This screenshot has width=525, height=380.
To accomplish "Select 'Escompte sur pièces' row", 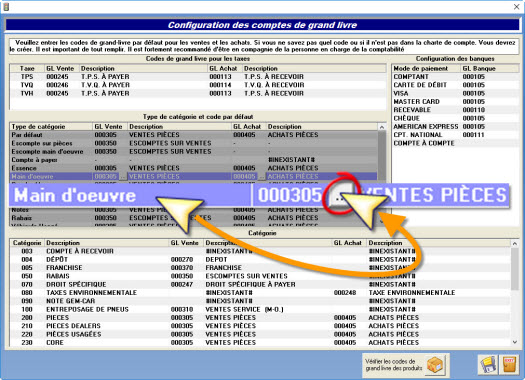I will [194, 143].
